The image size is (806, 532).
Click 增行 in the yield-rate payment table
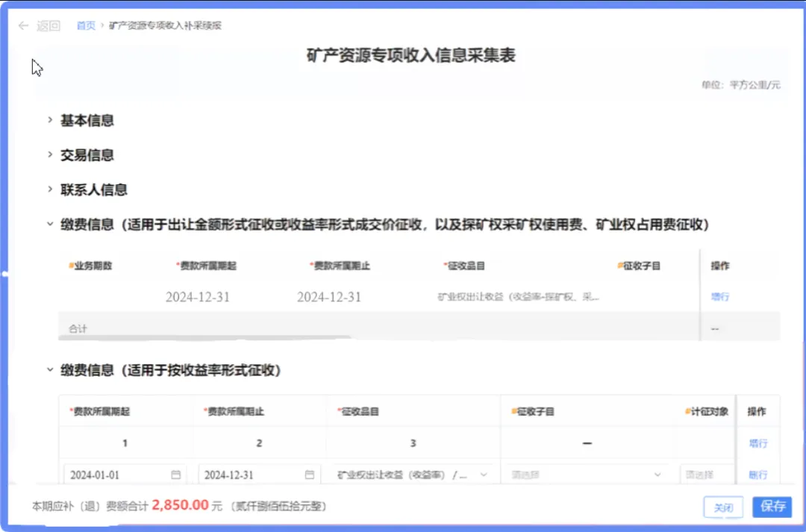click(x=757, y=443)
